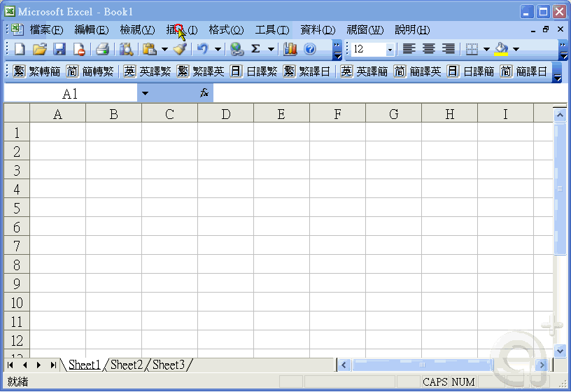This screenshot has width=571, height=392.
Task: Expand Formatting toolbar options at far right
Action: coord(563,50)
